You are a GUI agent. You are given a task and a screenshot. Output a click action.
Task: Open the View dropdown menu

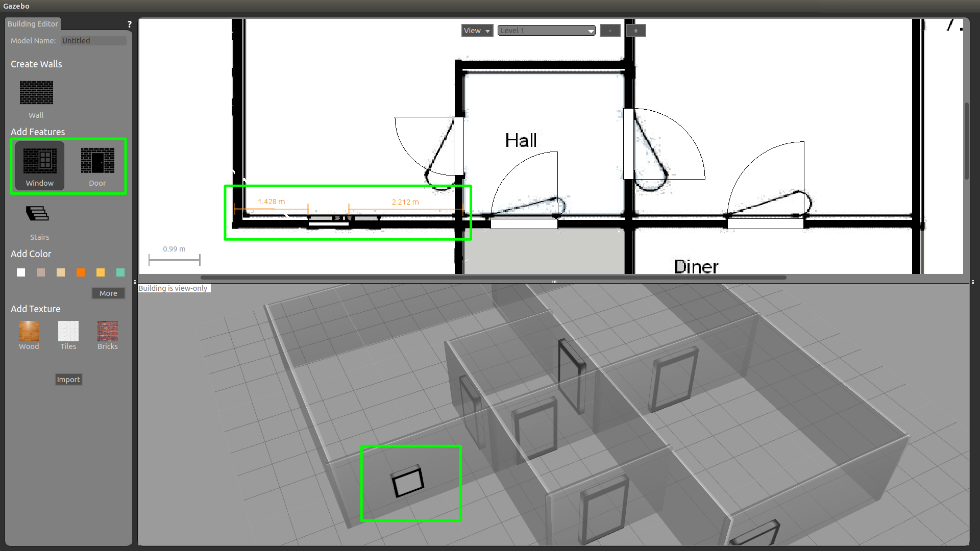tap(475, 30)
